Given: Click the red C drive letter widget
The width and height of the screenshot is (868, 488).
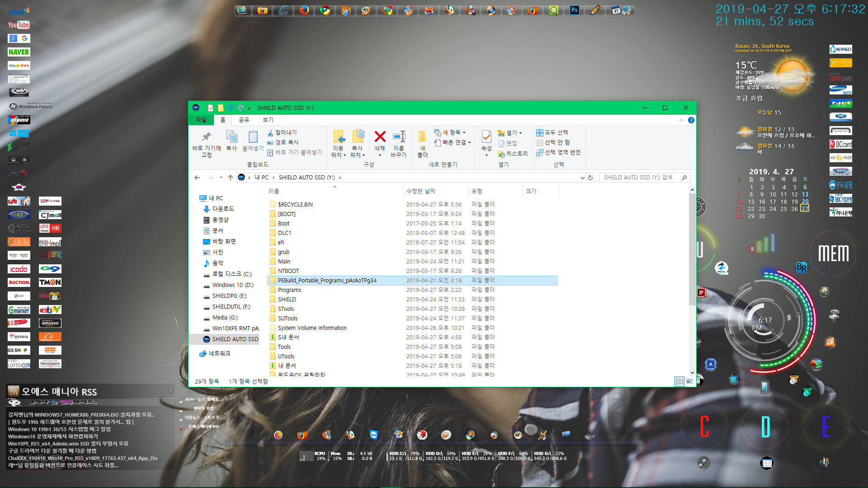Looking at the screenshot, I should (x=704, y=427).
